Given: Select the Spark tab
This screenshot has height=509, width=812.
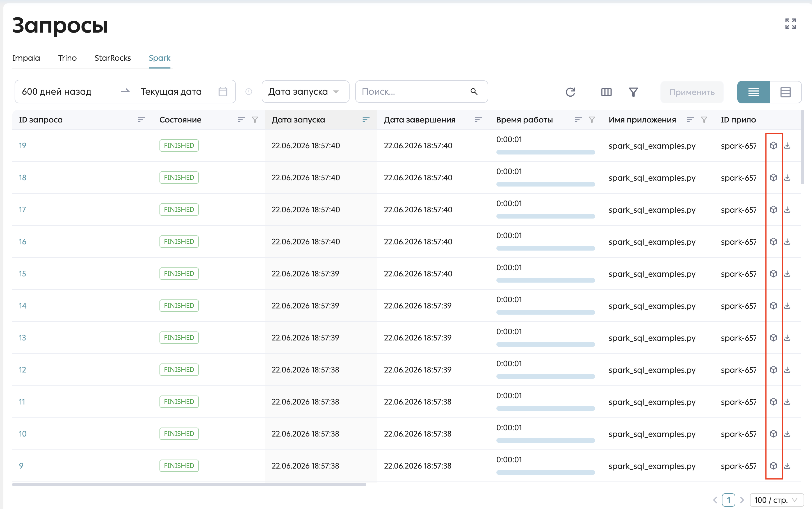Looking at the screenshot, I should tap(159, 58).
